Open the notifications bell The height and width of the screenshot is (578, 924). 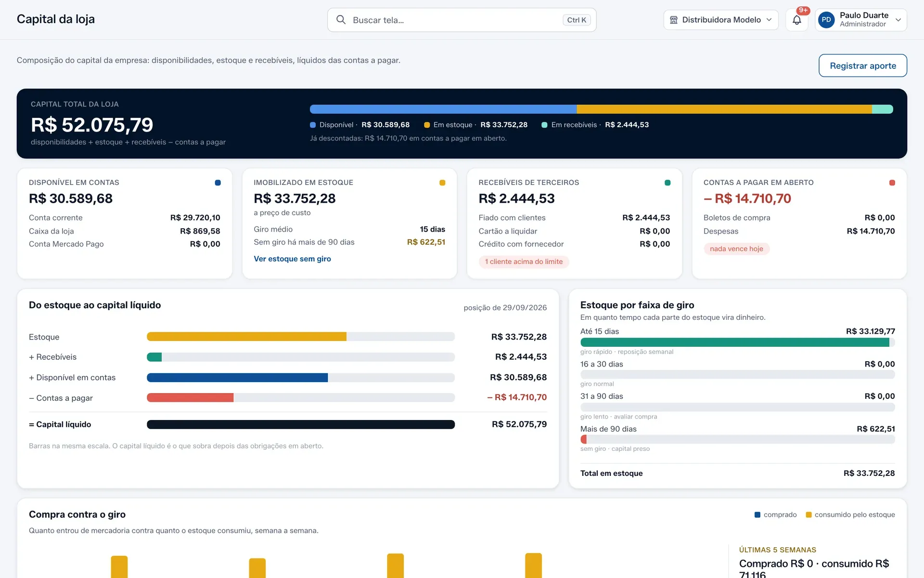click(797, 20)
